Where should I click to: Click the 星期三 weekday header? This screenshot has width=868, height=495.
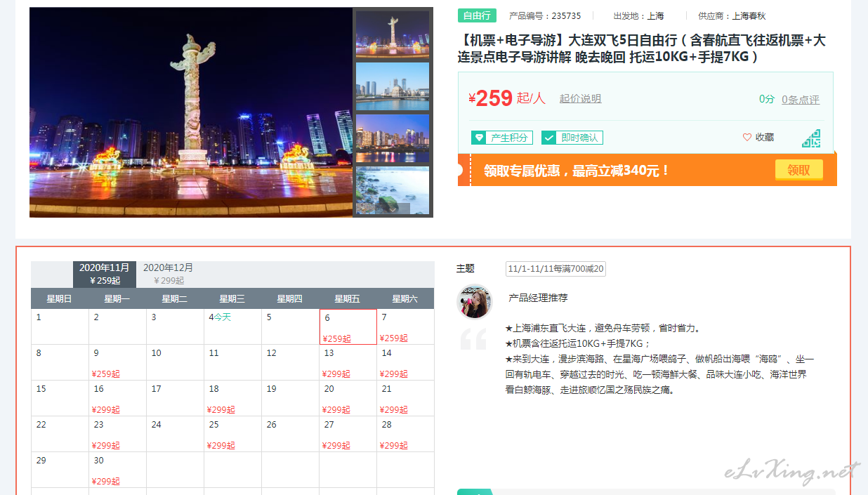coord(232,298)
